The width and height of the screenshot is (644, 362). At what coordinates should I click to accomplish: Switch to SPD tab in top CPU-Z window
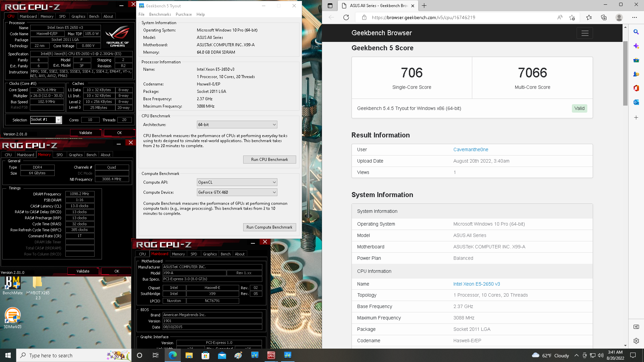pyautogui.click(x=62, y=16)
